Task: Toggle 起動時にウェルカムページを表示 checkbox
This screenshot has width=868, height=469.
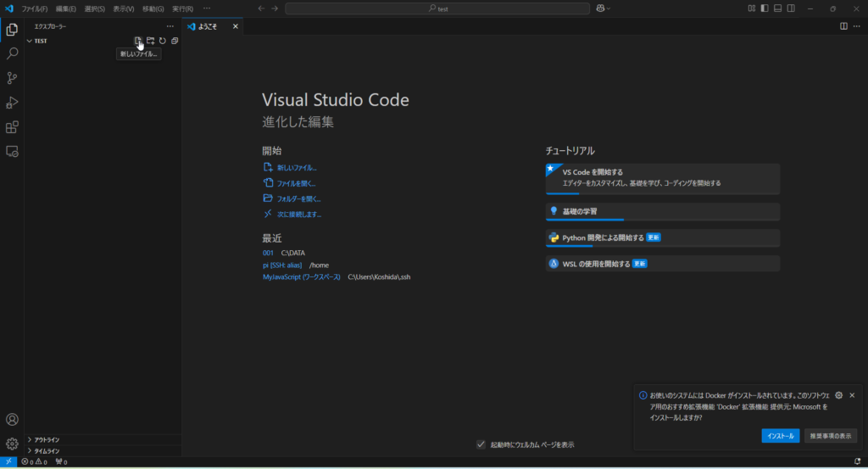Action: (x=481, y=444)
